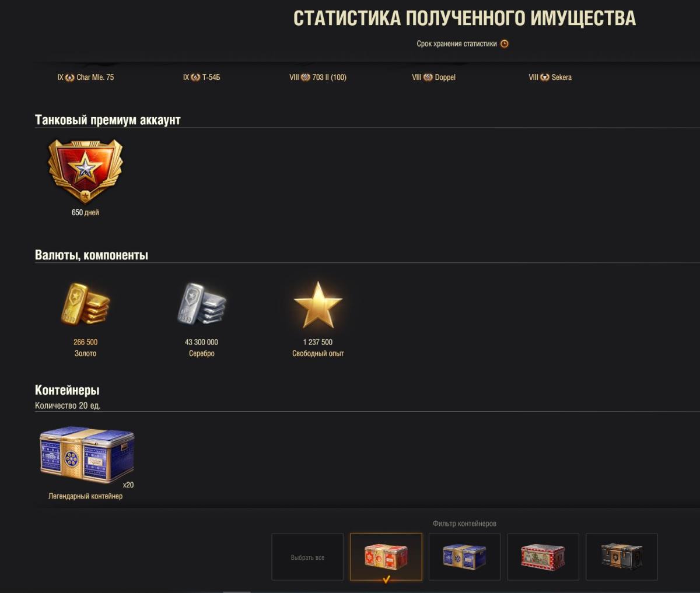This screenshot has width=700, height=593.
Task: Click the gold bars Золото icon
Action: click(x=85, y=304)
